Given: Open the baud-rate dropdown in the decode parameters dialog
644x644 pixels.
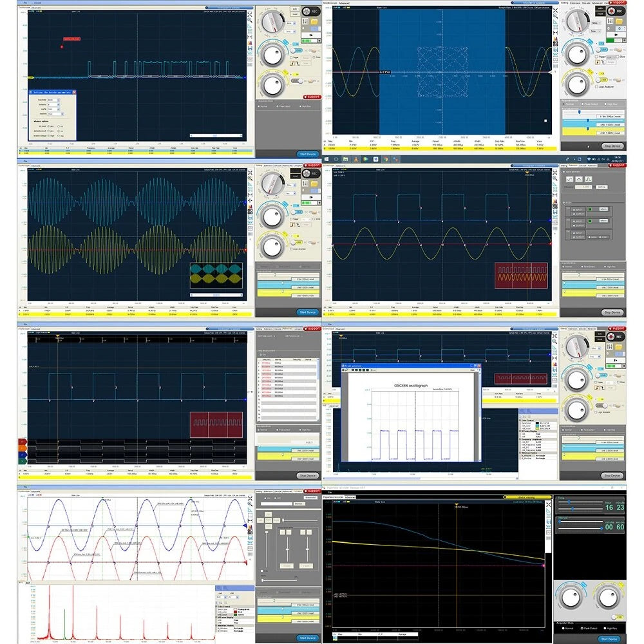Looking at the screenshot, I should [x=53, y=100].
